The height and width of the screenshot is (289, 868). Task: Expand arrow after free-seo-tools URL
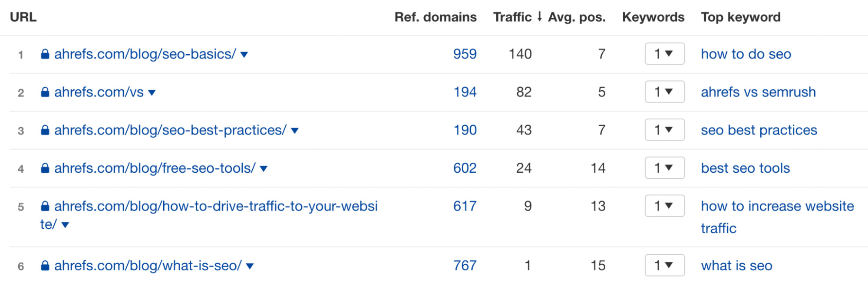click(264, 169)
